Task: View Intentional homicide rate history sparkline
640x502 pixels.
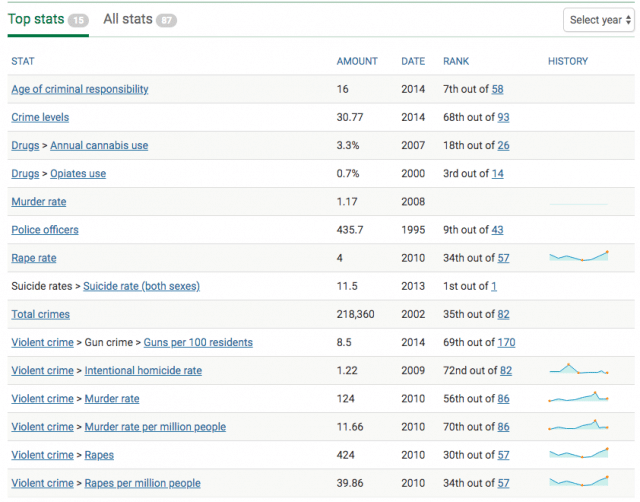Action: 579,369
